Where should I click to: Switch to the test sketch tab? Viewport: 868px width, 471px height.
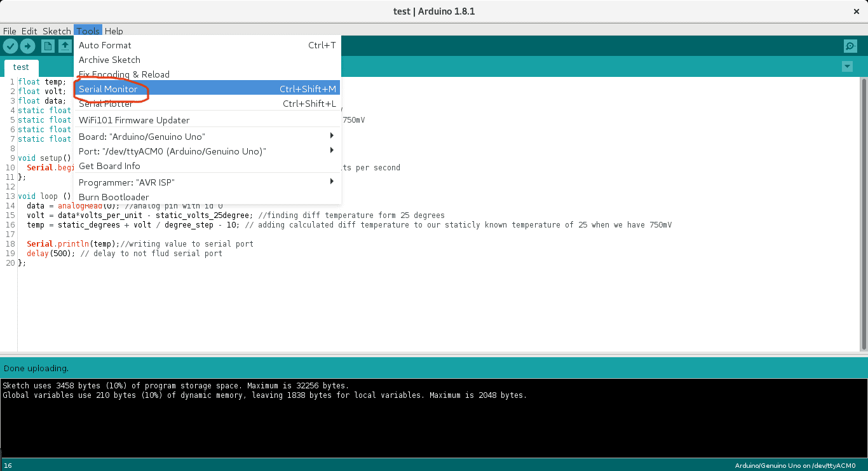(21, 67)
